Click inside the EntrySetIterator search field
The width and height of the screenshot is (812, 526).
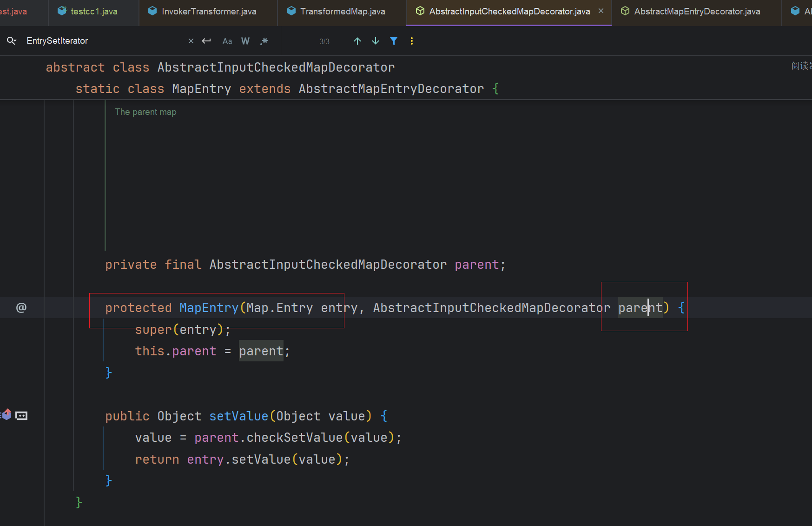(x=102, y=41)
